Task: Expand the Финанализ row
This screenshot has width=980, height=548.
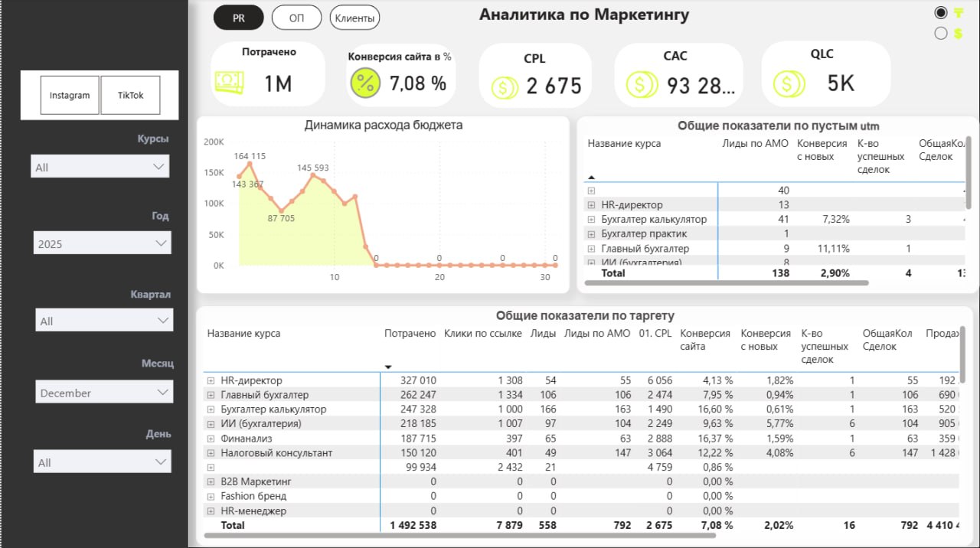Action: (211, 439)
